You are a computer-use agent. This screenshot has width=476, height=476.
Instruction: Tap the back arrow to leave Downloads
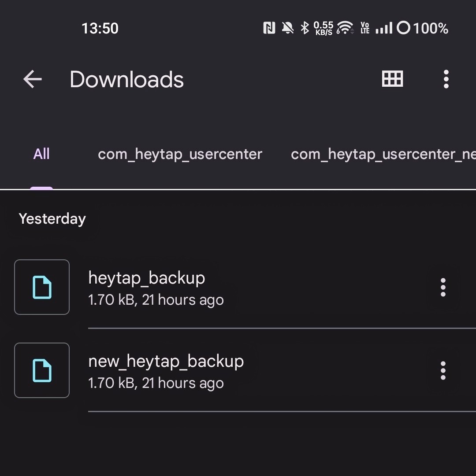point(32,79)
